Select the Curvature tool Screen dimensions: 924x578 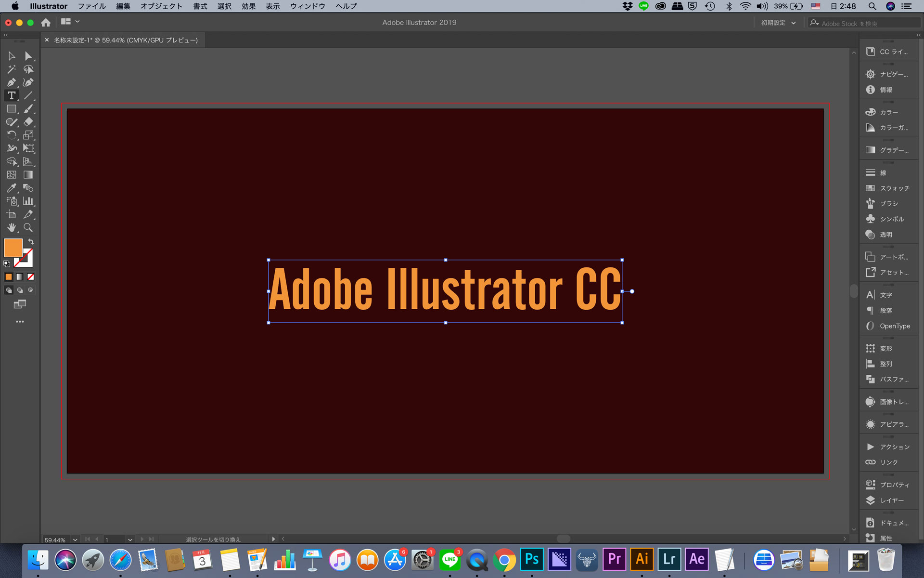(x=28, y=82)
